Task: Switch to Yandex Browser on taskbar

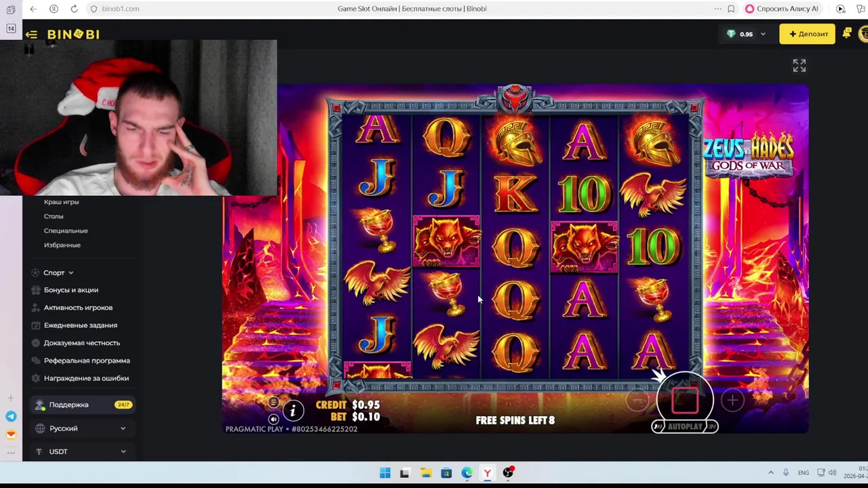Action: [487, 473]
